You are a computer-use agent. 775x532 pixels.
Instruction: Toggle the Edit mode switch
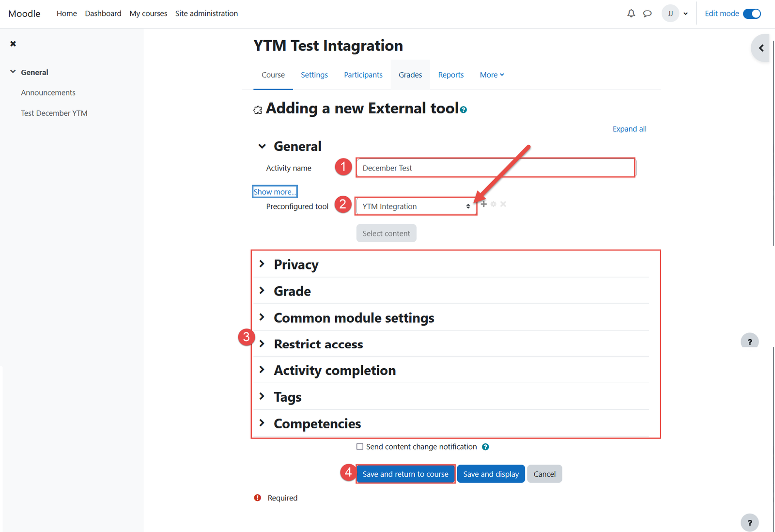(752, 14)
